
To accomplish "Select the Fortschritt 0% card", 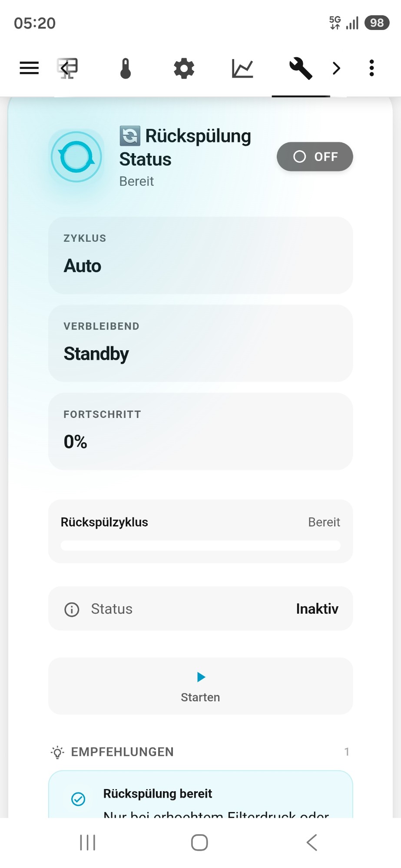I will 200,431.
